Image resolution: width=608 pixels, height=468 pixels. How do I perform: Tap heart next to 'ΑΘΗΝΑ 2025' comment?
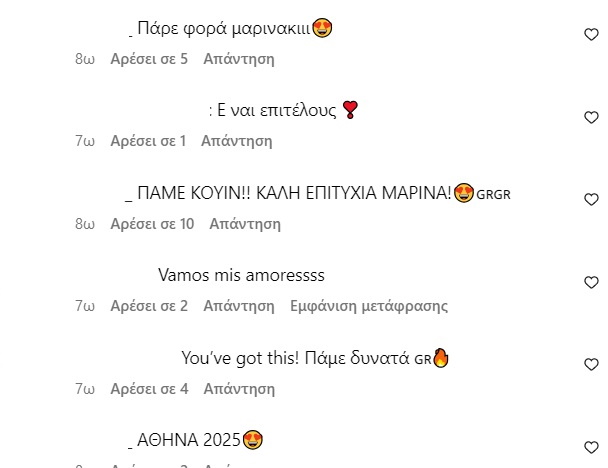click(x=591, y=447)
